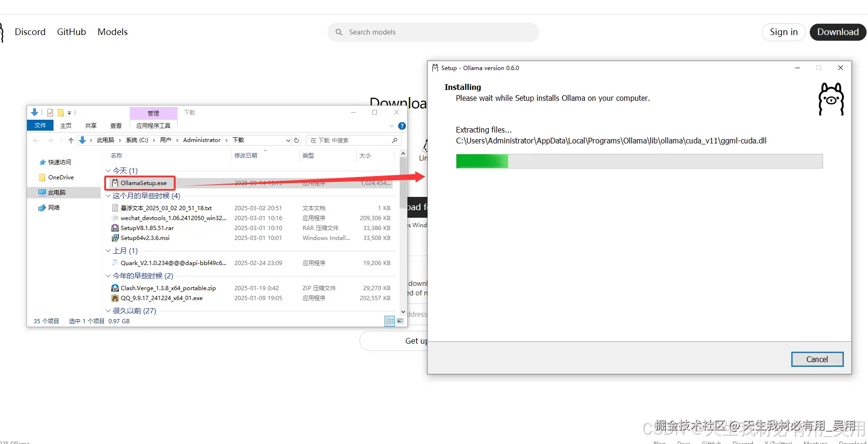Click the refresh icon beside the address bar
868x444 pixels.
point(296,140)
